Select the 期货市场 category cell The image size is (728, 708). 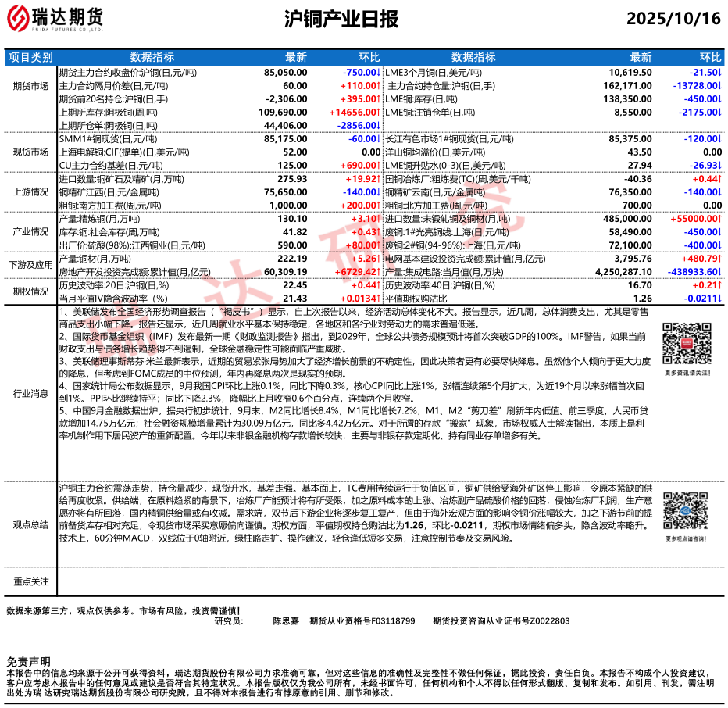[31, 85]
